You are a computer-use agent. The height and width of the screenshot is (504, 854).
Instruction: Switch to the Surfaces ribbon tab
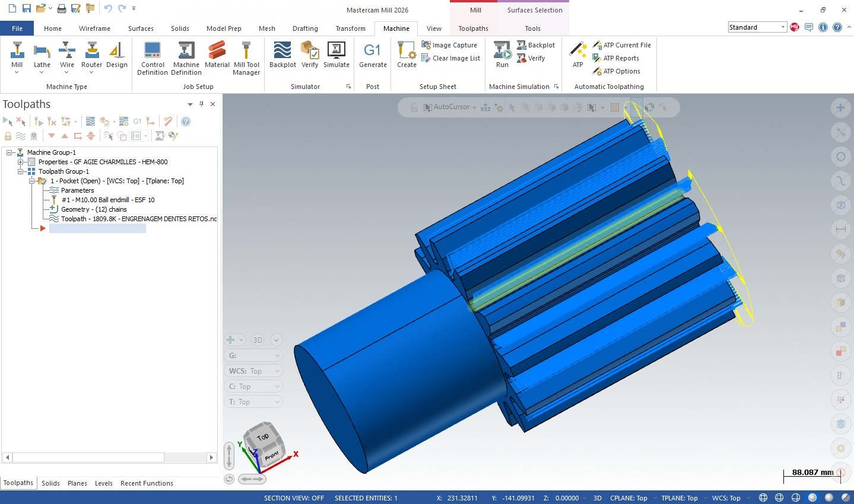(141, 28)
